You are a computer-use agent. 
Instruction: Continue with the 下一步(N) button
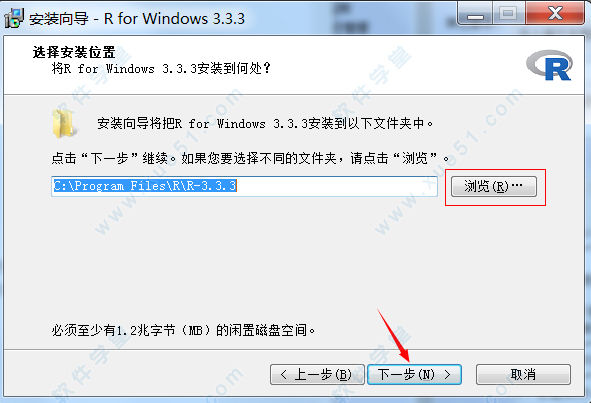414,374
